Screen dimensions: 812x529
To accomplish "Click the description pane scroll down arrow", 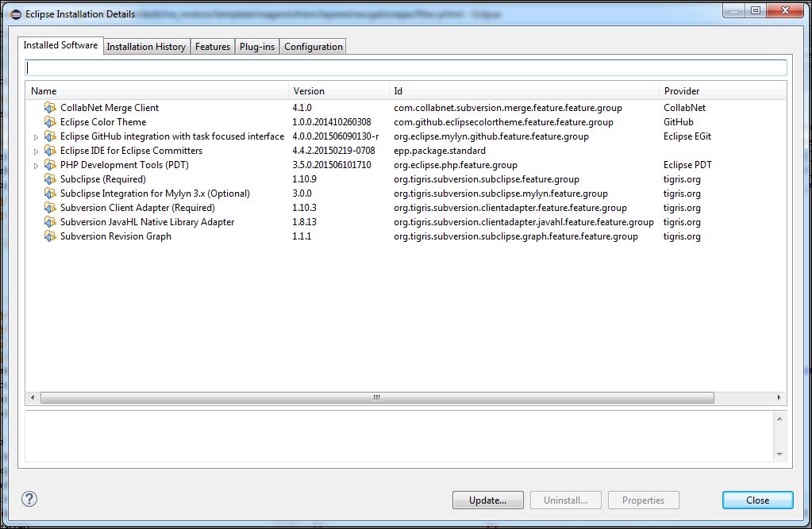I will pyautogui.click(x=779, y=454).
